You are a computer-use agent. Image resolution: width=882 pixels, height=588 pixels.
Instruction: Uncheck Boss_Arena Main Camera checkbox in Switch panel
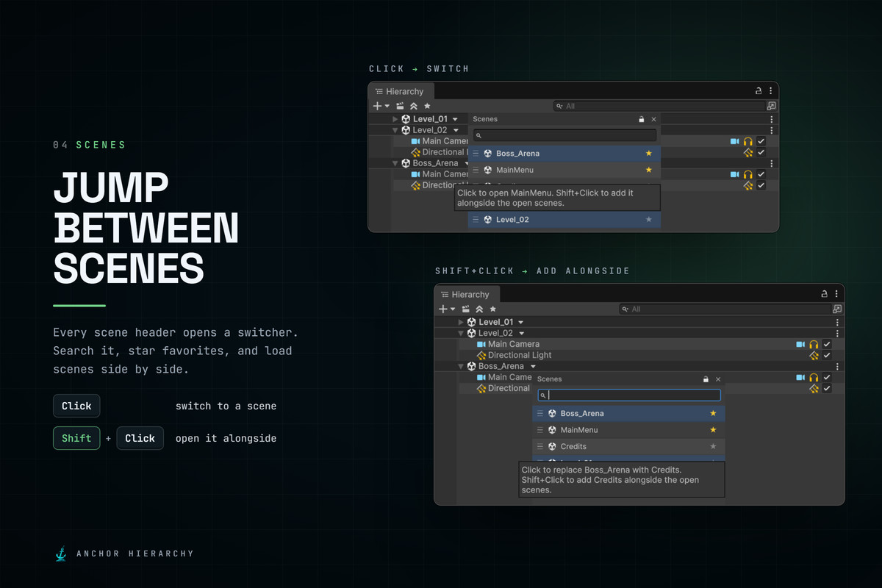(761, 174)
